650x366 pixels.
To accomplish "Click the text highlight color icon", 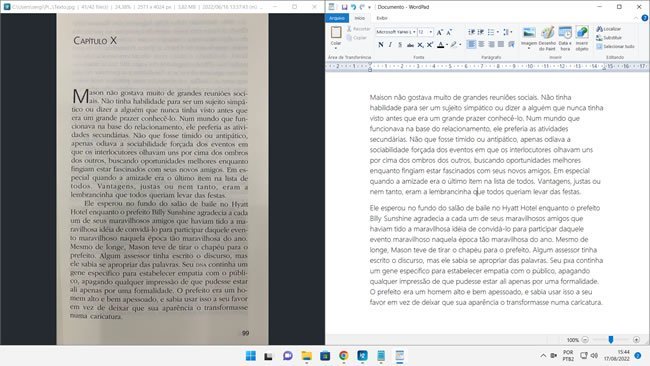I will (454, 44).
